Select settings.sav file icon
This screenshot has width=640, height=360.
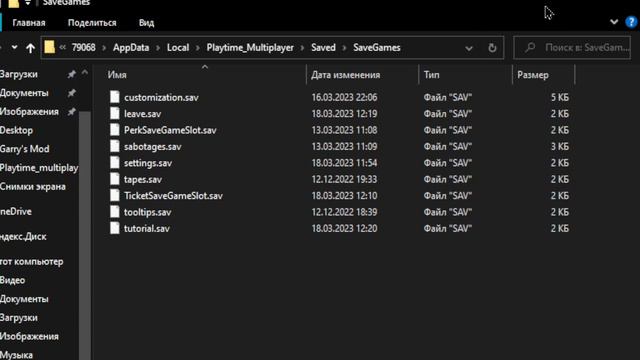[115, 162]
